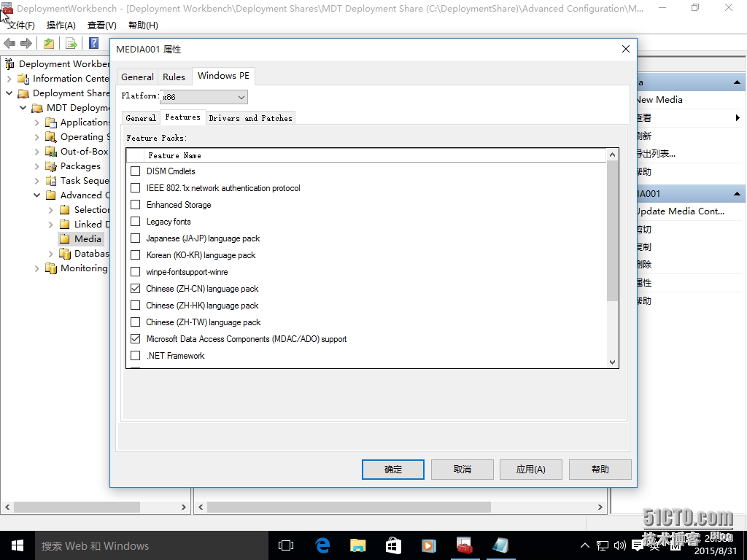The image size is (747, 560).
Task: Click the Information Center folder icon
Action: (23, 79)
